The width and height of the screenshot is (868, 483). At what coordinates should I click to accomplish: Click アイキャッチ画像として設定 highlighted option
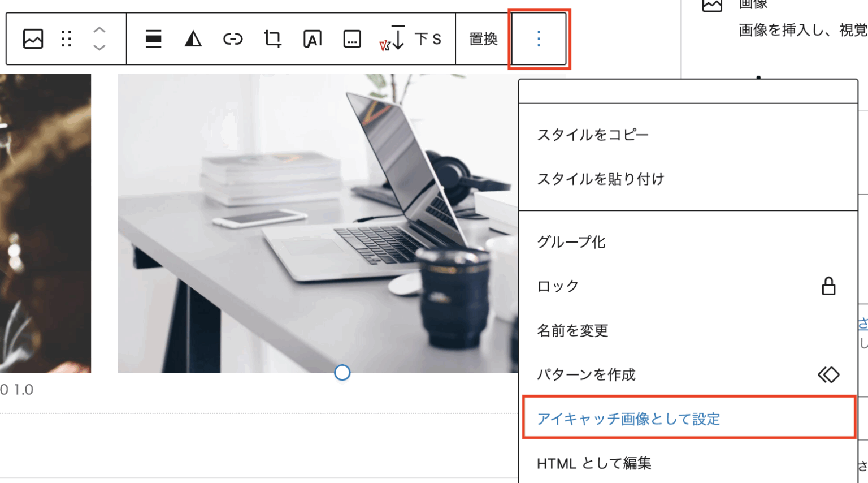(x=627, y=419)
